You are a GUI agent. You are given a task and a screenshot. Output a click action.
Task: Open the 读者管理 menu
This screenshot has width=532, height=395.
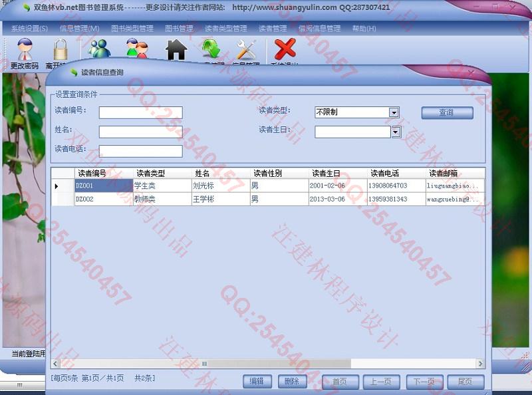point(273,29)
